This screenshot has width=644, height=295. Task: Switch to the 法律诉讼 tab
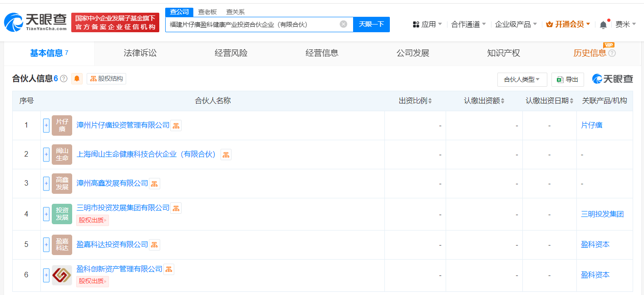(x=140, y=53)
